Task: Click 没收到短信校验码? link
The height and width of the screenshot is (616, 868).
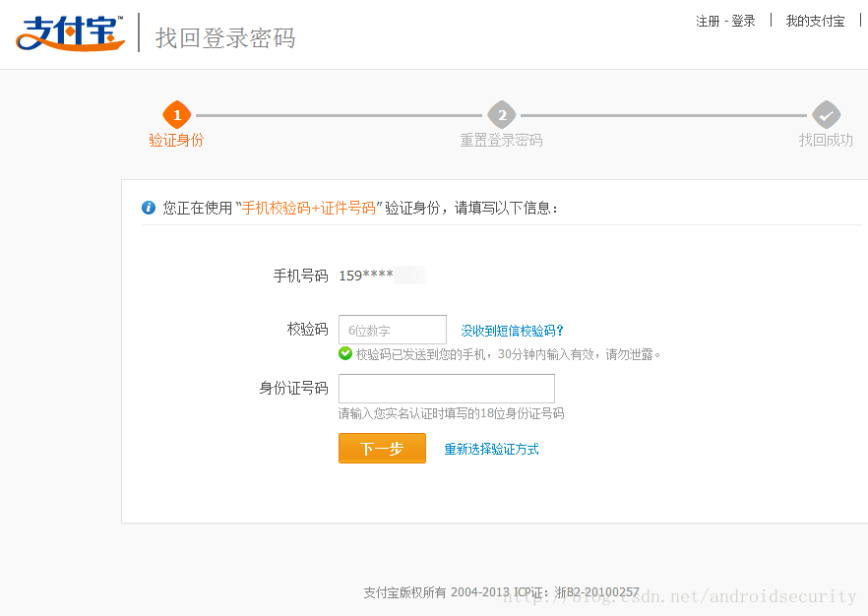Action: (512, 331)
